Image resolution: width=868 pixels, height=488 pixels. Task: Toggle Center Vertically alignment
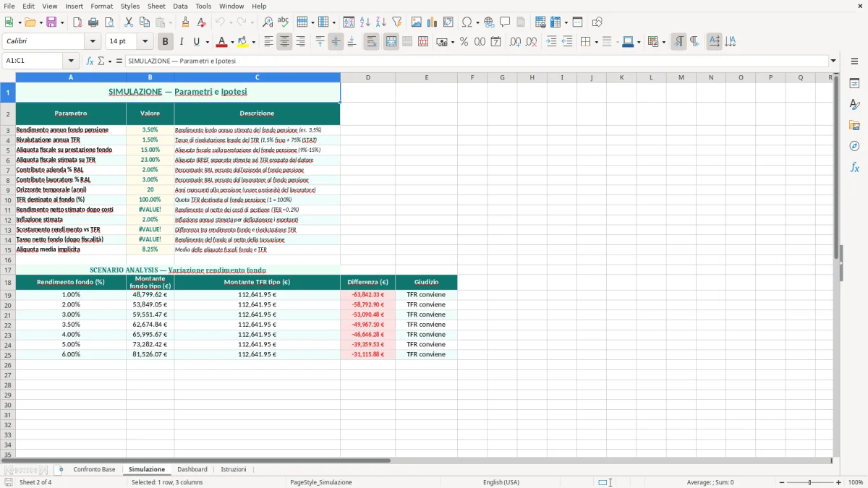(336, 42)
